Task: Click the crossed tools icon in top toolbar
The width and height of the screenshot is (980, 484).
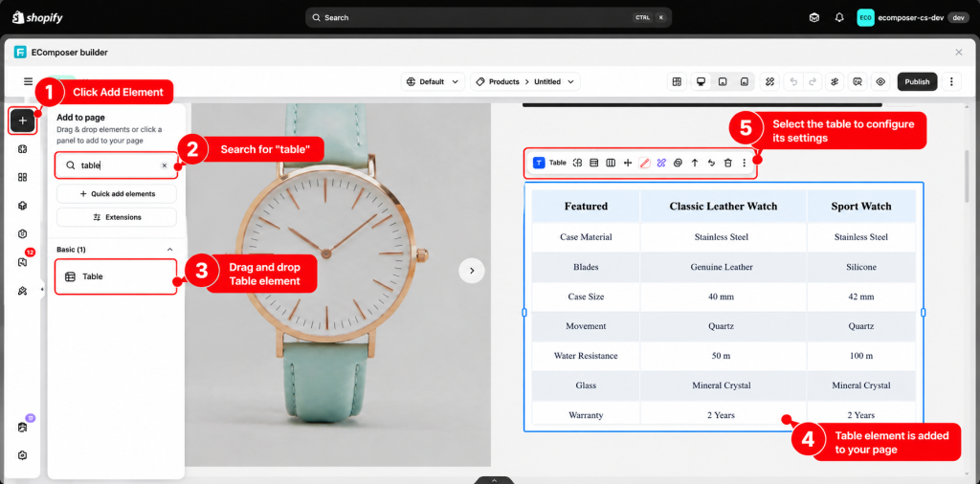Action: (770, 82)
